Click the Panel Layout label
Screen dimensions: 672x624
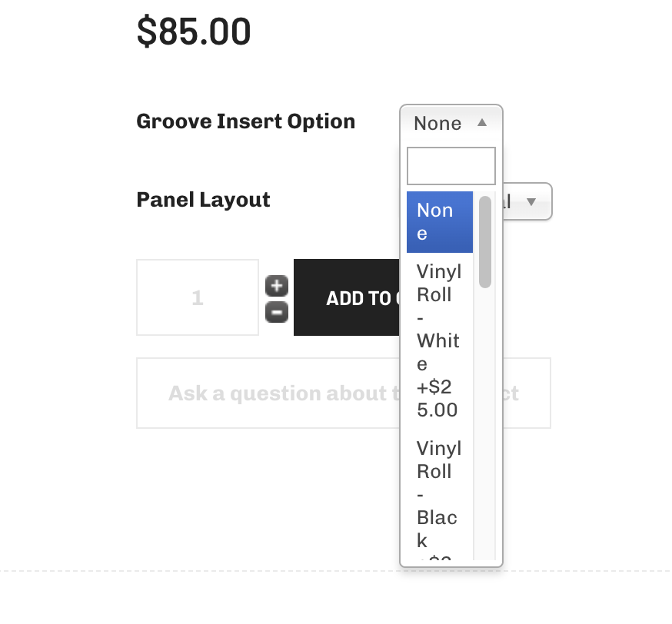click(x=203, y=200)
